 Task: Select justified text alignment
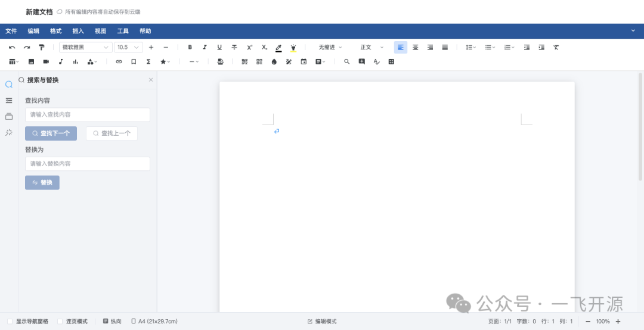tap(445, 48)
